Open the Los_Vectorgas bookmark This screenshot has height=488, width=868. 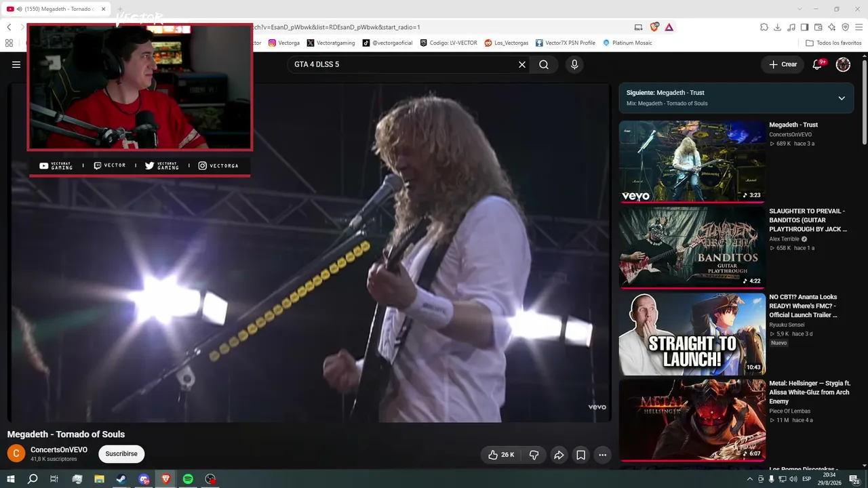coord(507,43)
